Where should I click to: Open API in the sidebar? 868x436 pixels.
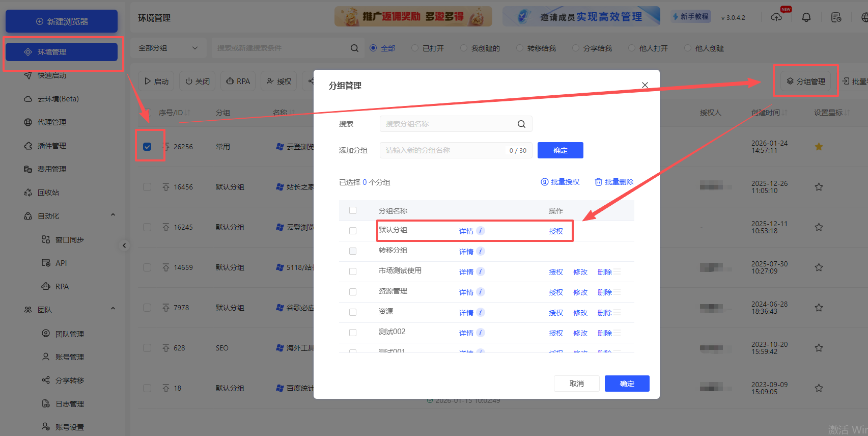pos(61,263)
